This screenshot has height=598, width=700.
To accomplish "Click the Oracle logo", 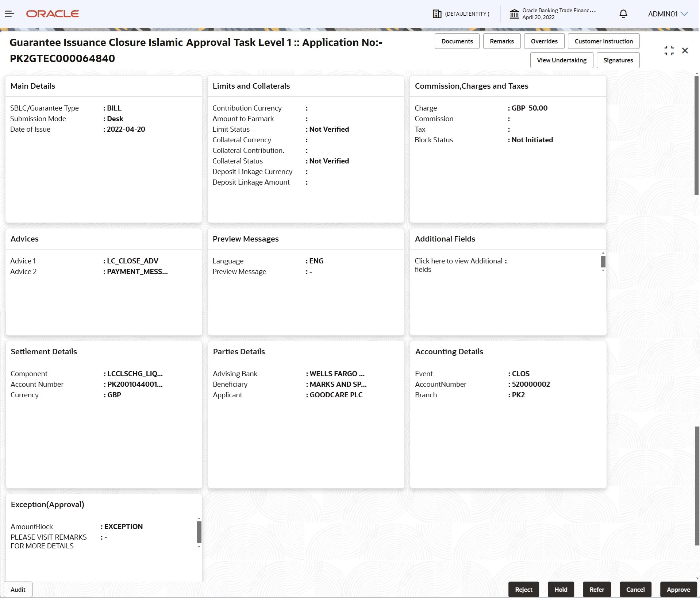I will coord(52,13).
